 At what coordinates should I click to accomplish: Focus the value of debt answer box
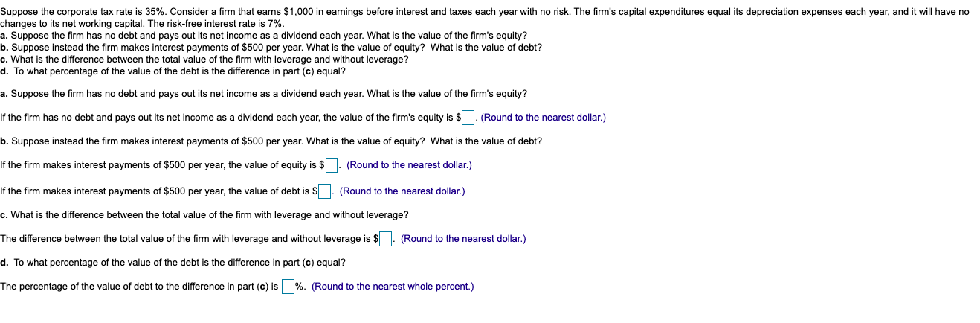tap(326, 191)
